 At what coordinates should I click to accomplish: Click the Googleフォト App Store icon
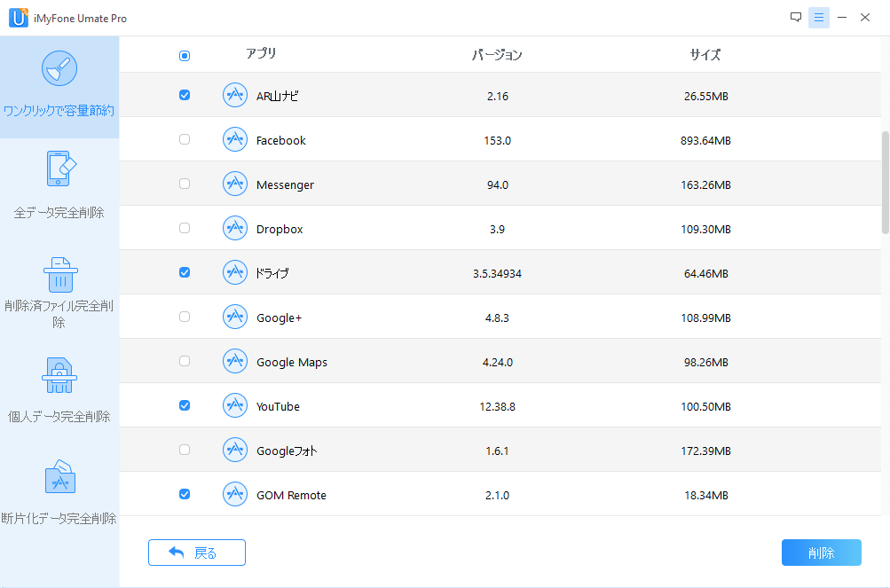[235, 450]
